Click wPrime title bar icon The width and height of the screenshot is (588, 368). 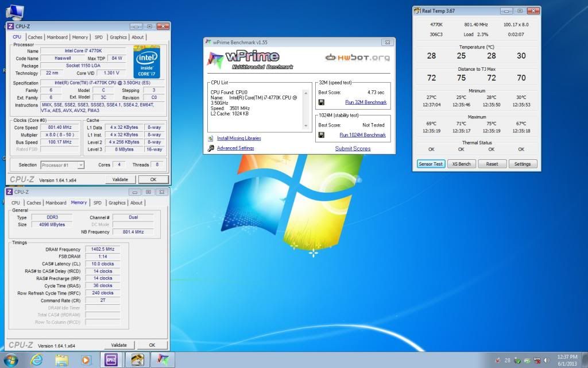[x=208, y=42]
